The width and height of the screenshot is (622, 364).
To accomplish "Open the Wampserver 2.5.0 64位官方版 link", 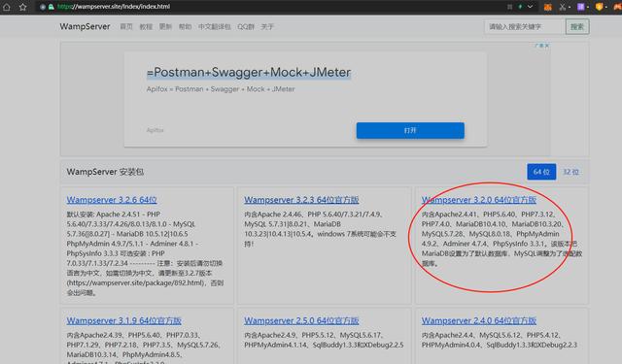I will [x=301, y=321].
